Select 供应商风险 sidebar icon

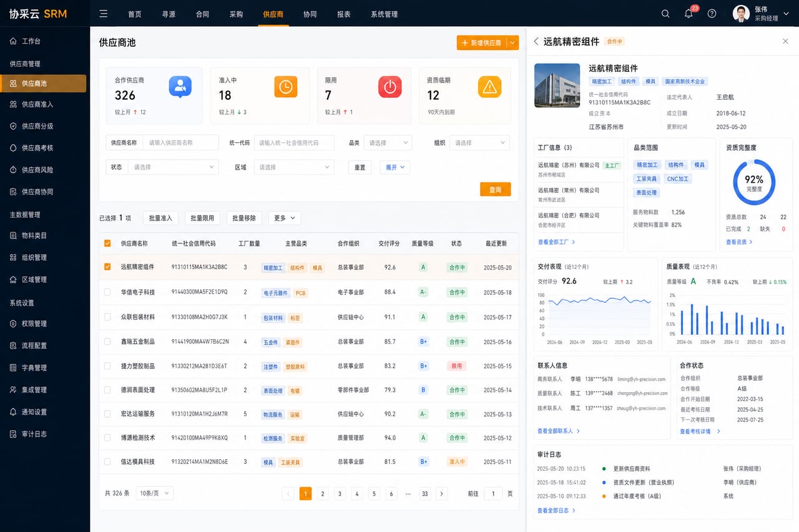13,170
